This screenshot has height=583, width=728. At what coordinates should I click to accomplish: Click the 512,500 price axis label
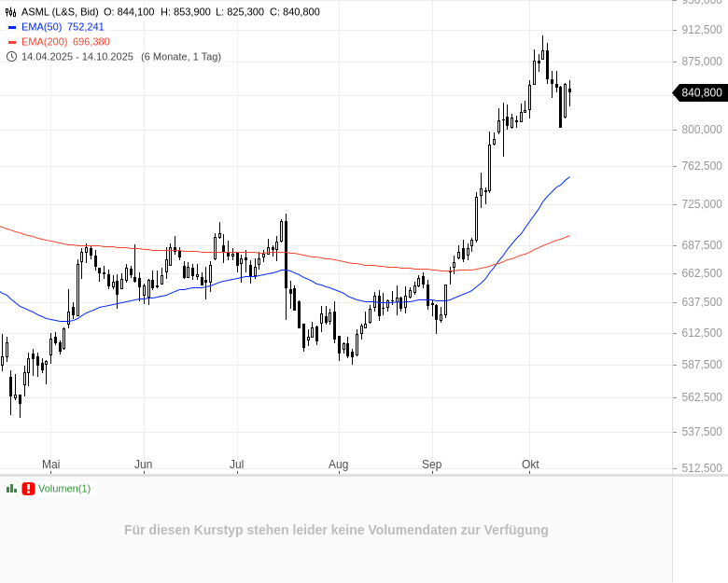[702, 467]
